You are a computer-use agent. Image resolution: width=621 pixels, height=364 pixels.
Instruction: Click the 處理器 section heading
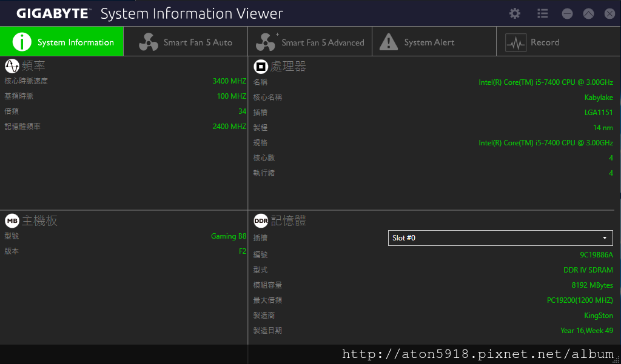(x=288, y=67)
